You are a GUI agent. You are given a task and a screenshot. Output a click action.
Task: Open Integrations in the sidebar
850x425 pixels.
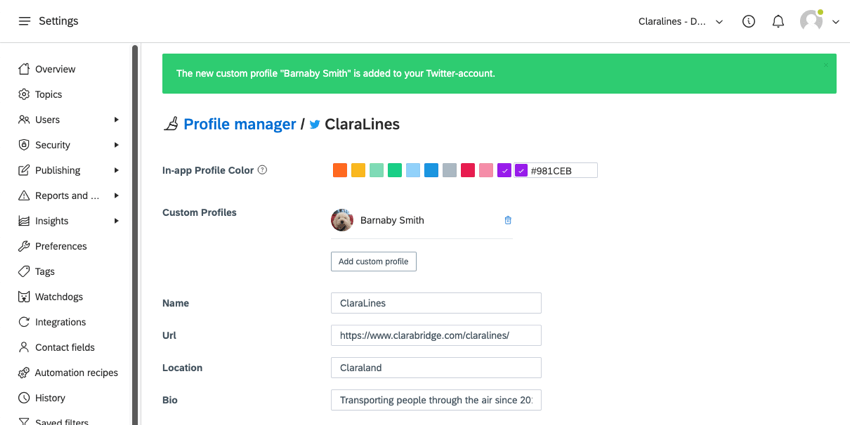[60, 322]
